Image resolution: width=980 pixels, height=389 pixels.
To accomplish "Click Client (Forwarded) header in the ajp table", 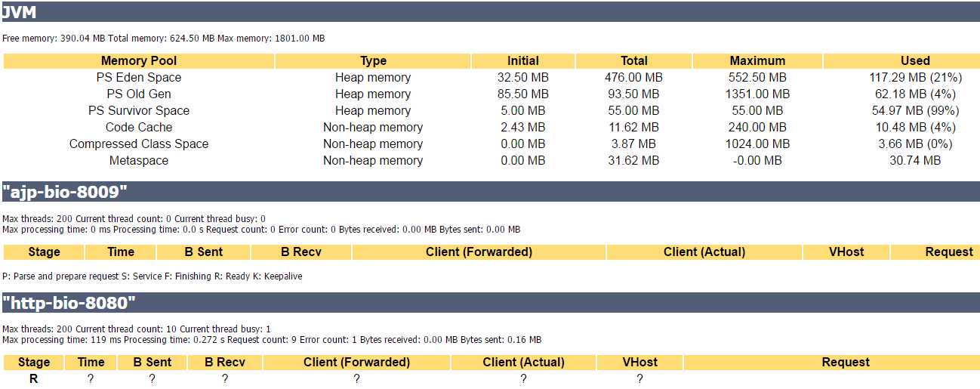I will pos(479,252).
